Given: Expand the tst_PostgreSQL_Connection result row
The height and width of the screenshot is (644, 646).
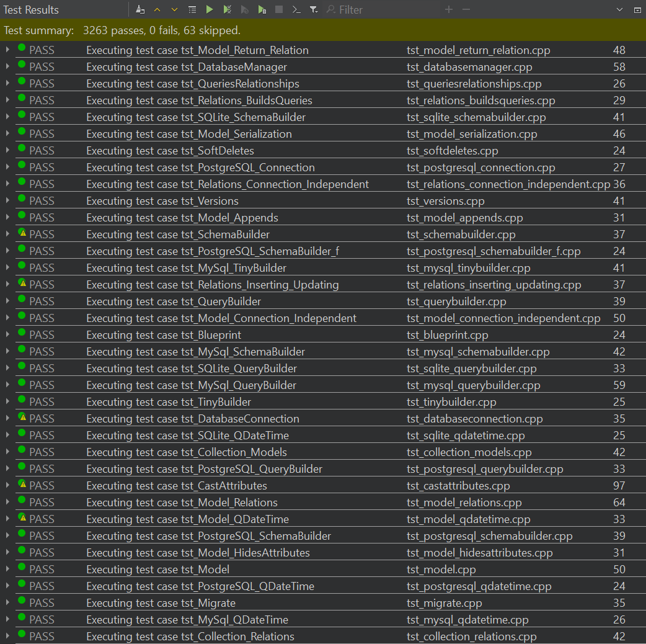Looking at the screenshot, I should [7, 167].
